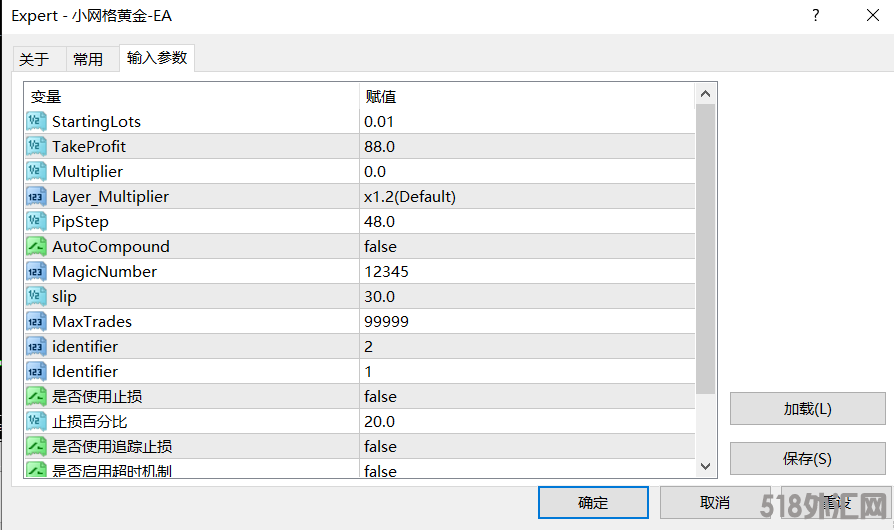Select the slip value field 30.0

380,297
